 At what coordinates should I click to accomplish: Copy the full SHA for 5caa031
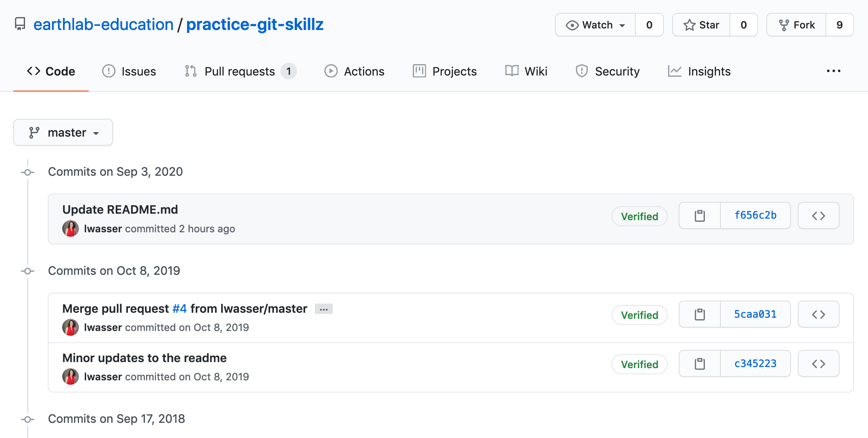tap(700, 314)
